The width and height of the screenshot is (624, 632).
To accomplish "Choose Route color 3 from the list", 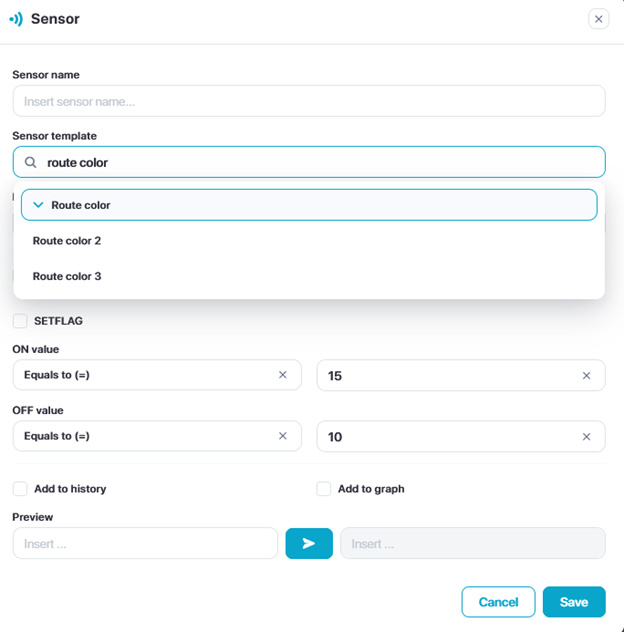I will pos(67,276).
